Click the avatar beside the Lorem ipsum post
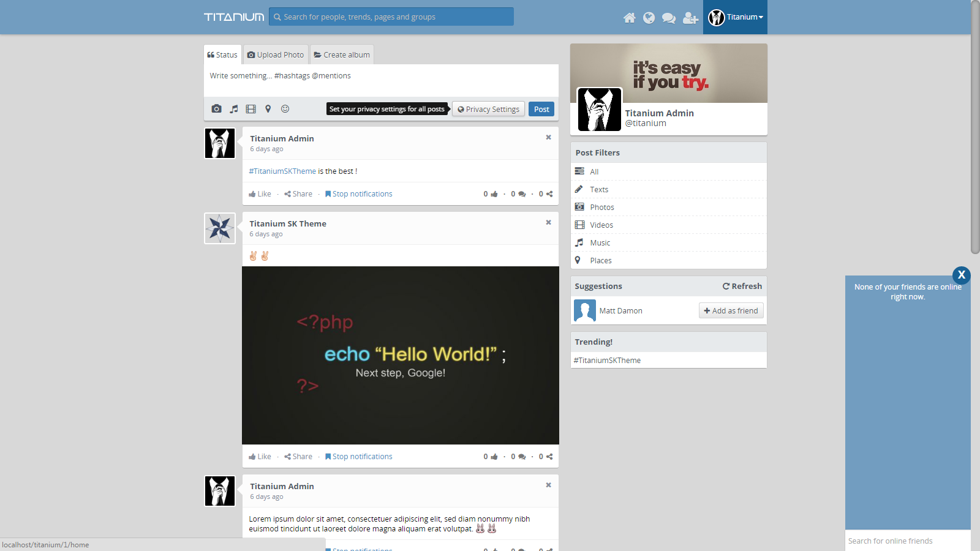This screenshot has width=980, height=551. (x=220, y=491)
